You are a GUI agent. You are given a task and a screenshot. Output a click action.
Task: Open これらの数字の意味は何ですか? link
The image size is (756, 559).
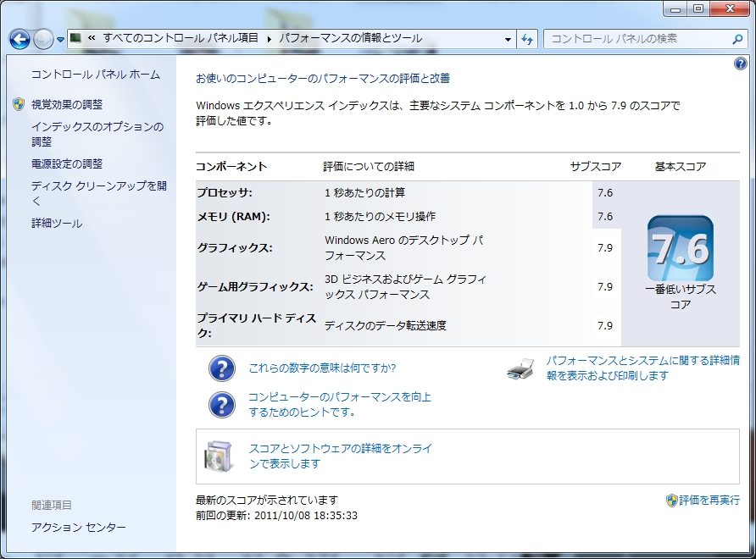[x=322, y=368]
